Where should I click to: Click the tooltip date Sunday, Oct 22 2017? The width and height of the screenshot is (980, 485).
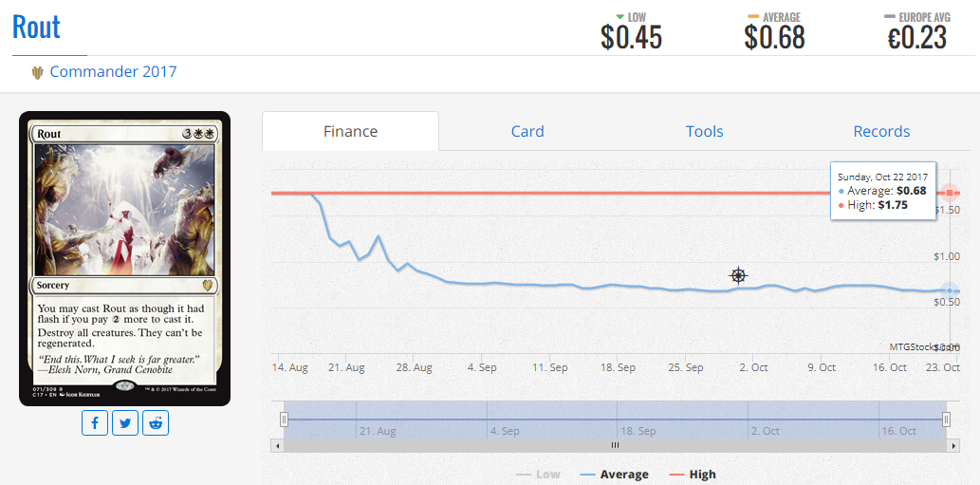pos(882,177)
